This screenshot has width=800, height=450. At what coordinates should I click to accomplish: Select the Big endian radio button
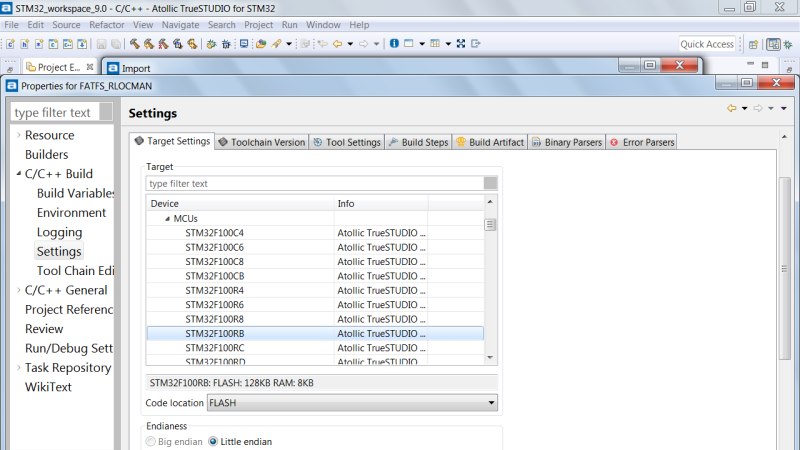coord(151,441)
